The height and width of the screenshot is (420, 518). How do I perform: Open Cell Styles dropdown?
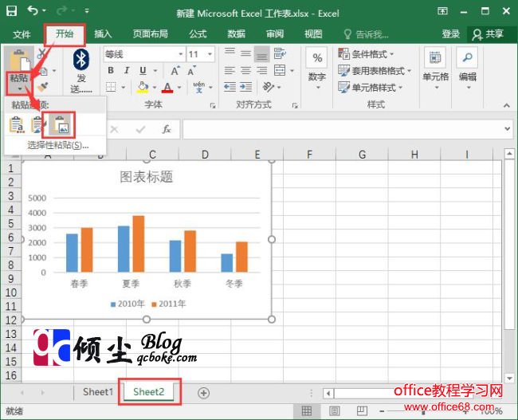tap(371, 87)
